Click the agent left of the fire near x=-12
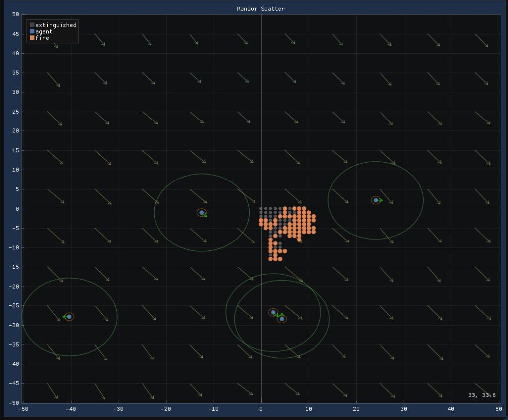 point(201,213)
